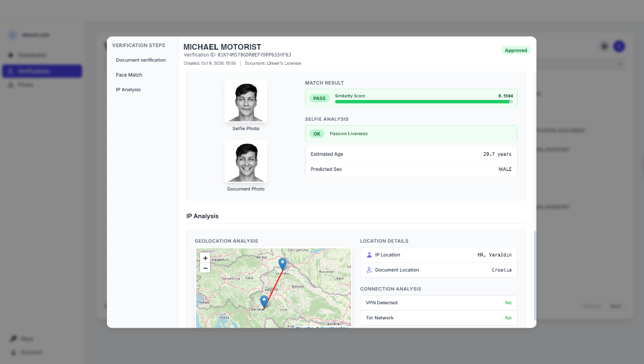Go to Face Match step

[129, 75]
